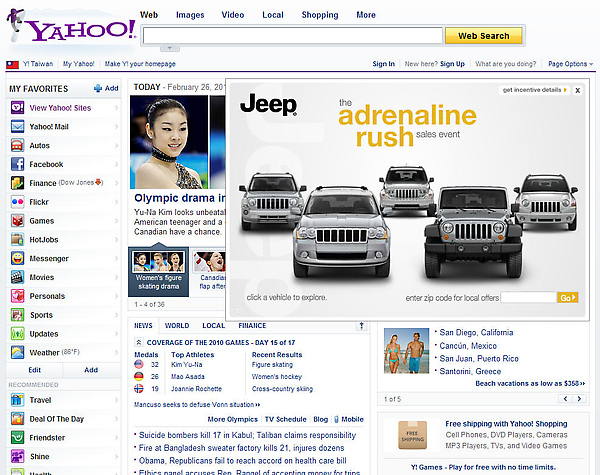Switch to the FINANCE news tab
Image resolution: width=600 pixels, height=475 pixels.
252,326
